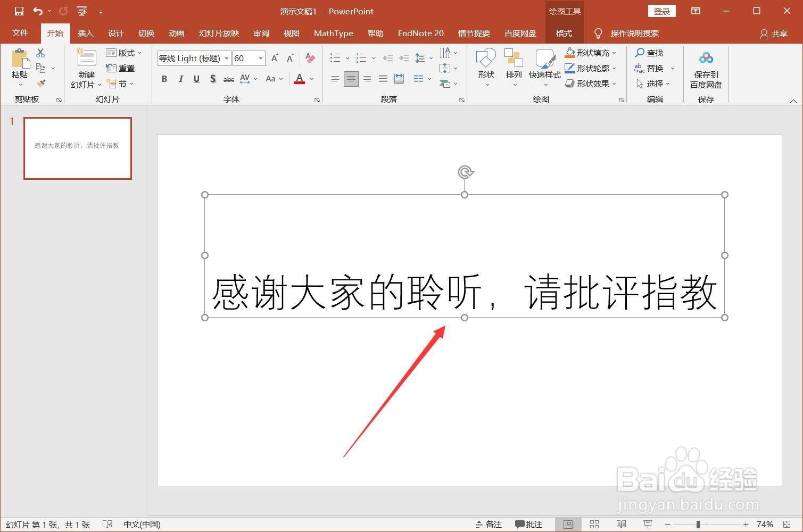This screenshot has height=532, width=803.
Task: Switch to the 设计 Design tab
Action: (115, 33)
